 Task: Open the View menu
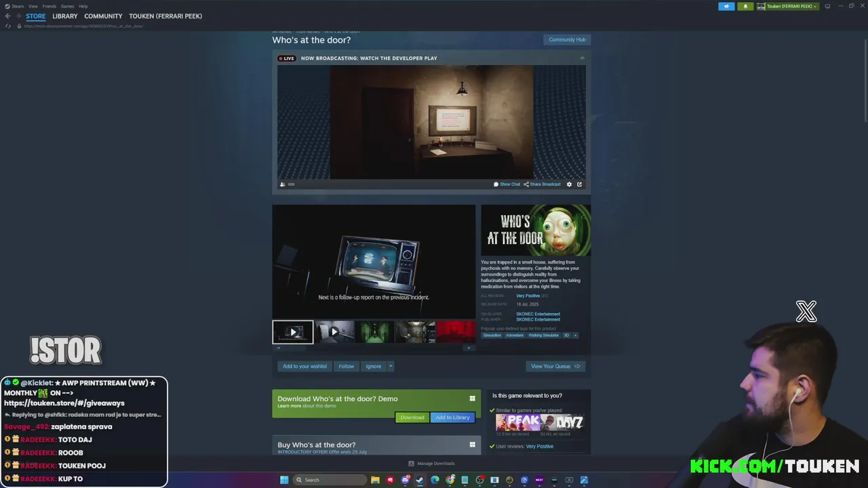pos(33,6)
